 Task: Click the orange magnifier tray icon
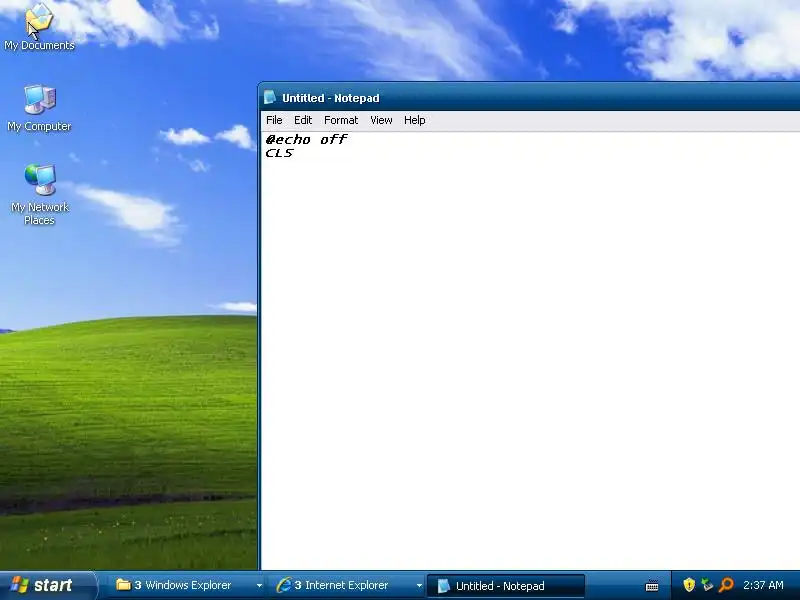(726, 585)
